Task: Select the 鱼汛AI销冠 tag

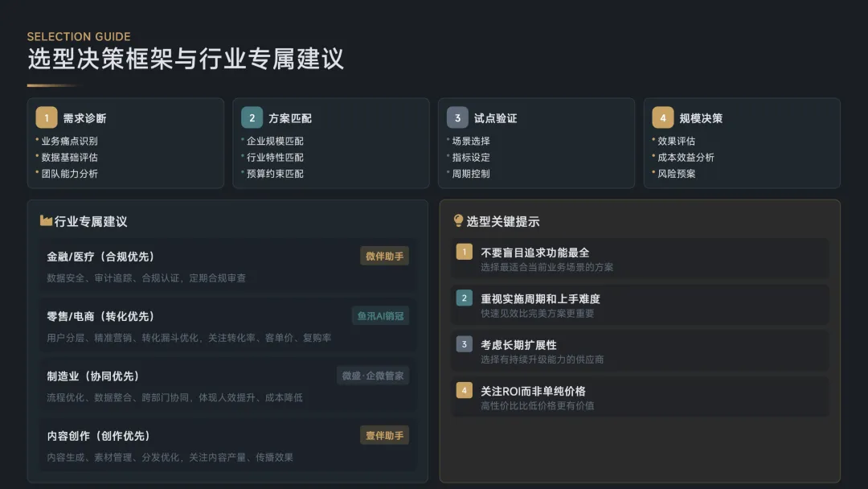Action: pyautogui.click(x=380, y=315)
